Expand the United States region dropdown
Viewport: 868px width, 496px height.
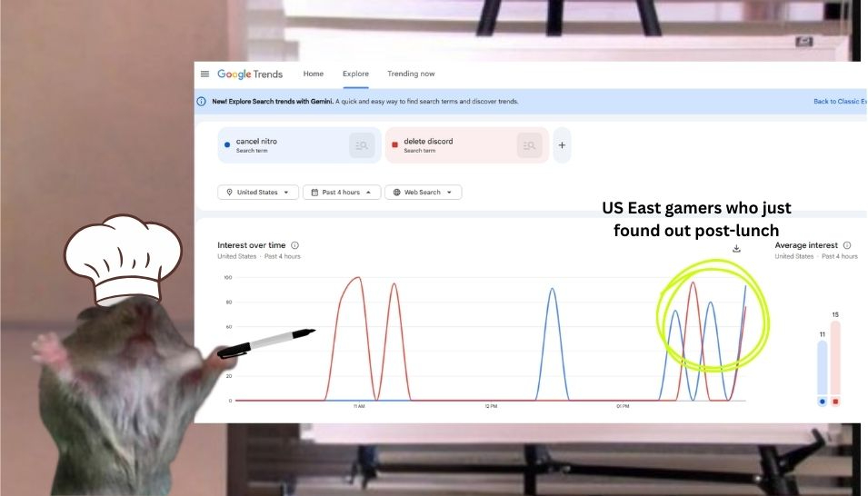[x=258, y=193]
